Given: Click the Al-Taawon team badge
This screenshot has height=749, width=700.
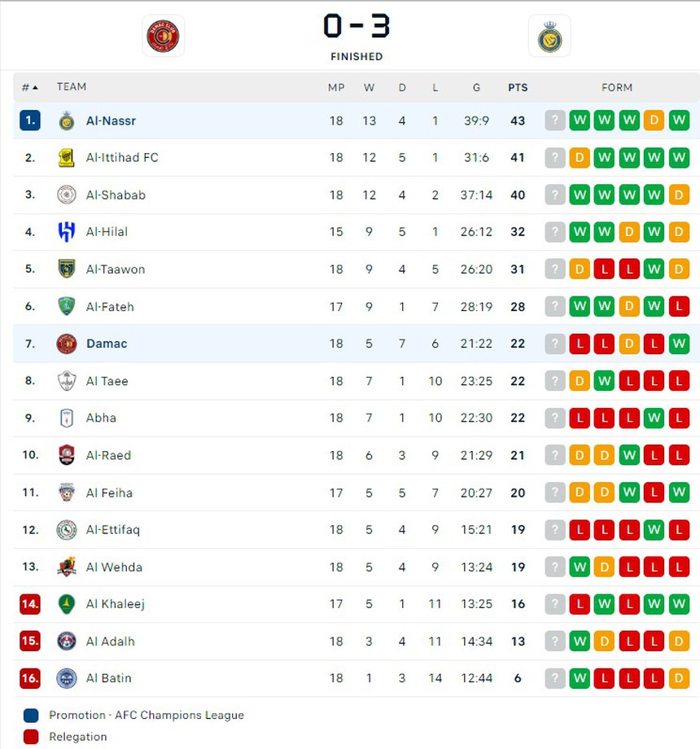Looking at the screenshot, I should 67,269.
